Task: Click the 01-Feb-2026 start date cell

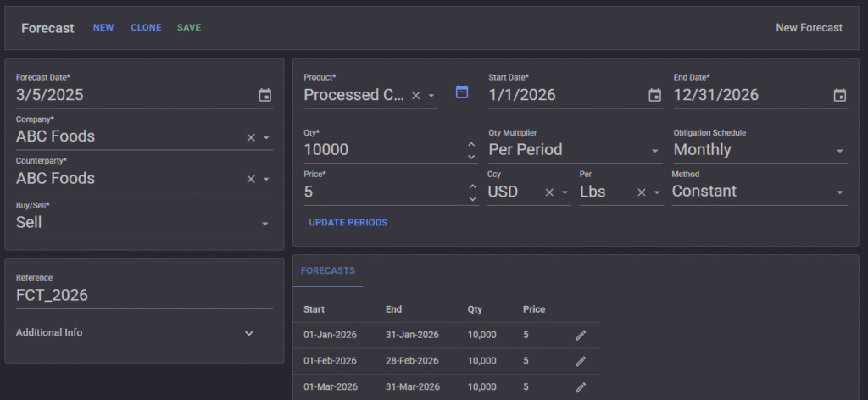Action: 330,361
